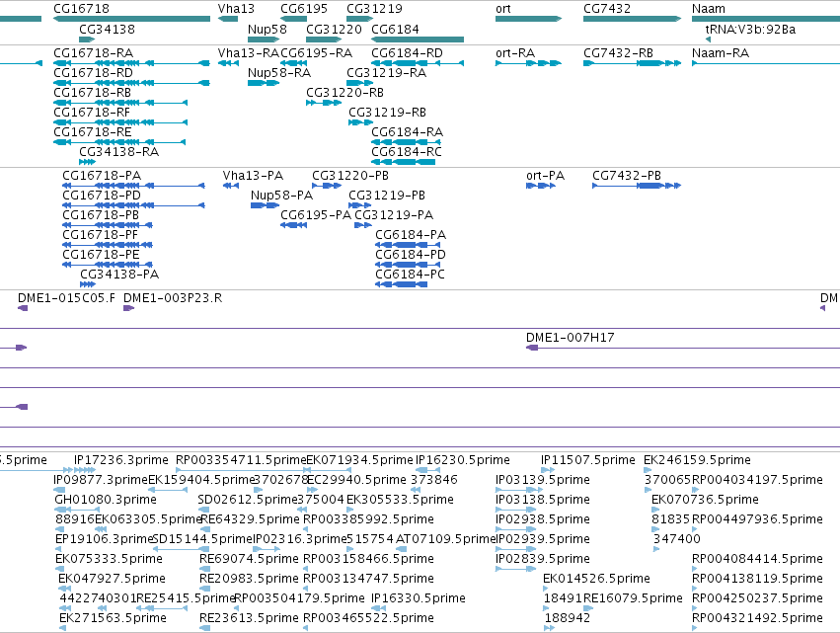The width and height of the screenshot is (840, 633).
Task: Click transcript label CG16718-RB
Action: click(92, 92)
